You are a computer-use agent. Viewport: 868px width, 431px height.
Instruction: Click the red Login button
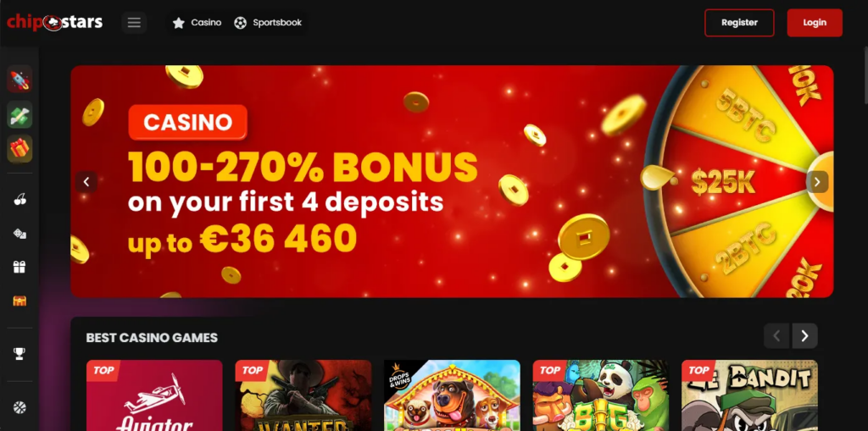pos(815,23)
